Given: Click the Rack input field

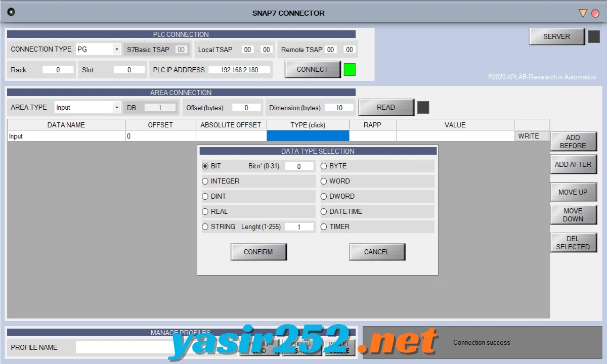Looking at the screenshot, I should (x=58, y=70).
